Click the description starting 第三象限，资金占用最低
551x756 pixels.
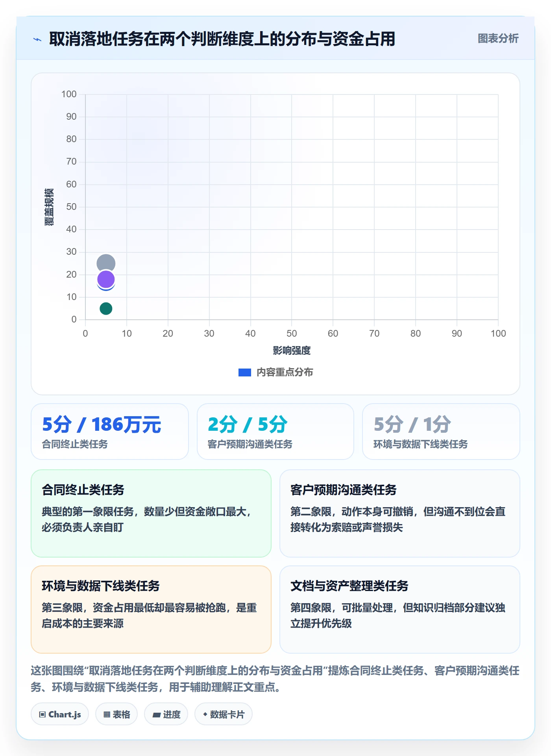coord(149,615)
